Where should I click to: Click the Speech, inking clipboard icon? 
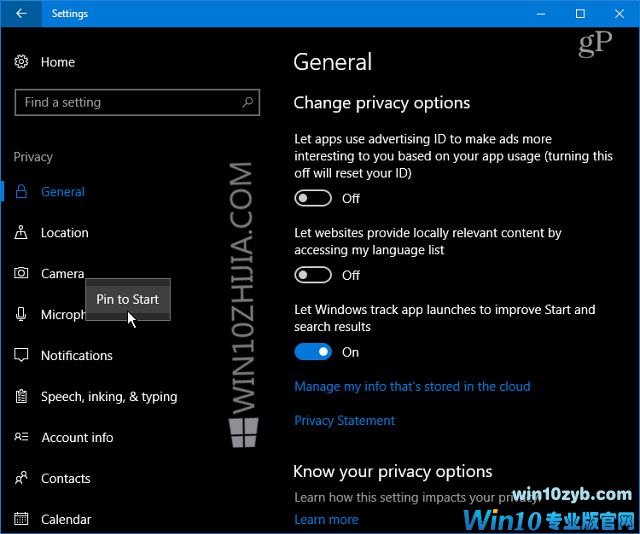[21, 396]
